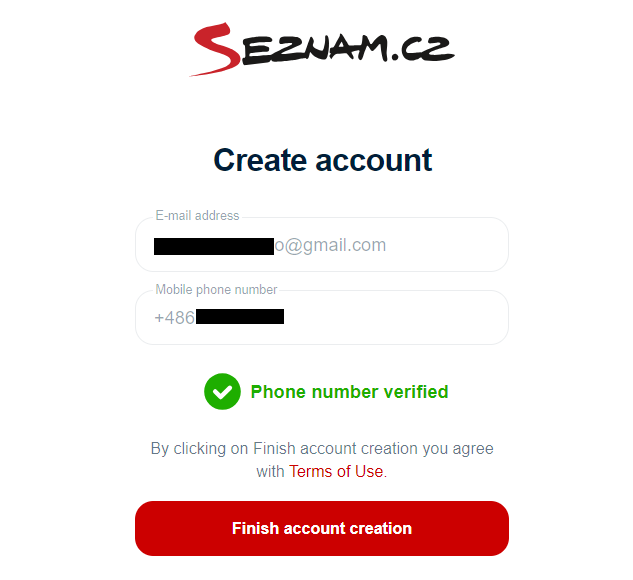Click the .cz part of the logo
This screenshot has height=580, width=633.
pyautogui.click(x=422, y=49)
